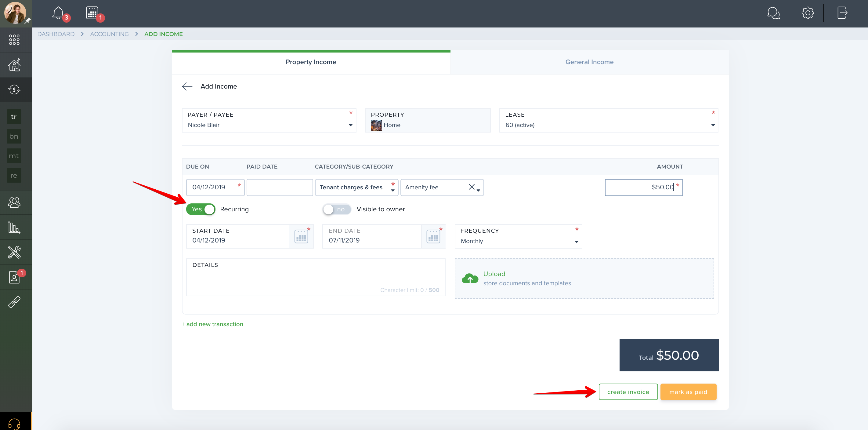Click the back arrow beside Add Income

(187, 86)
